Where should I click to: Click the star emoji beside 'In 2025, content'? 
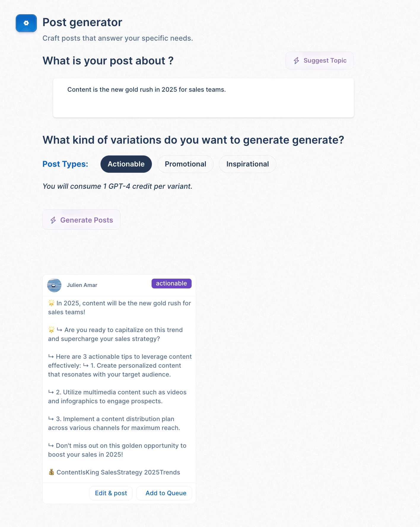click(51, 303)
